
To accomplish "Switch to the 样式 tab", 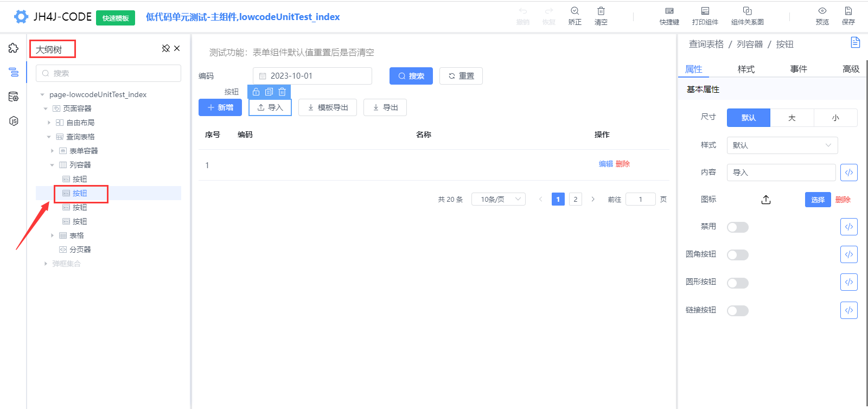I will pos(746,69).
